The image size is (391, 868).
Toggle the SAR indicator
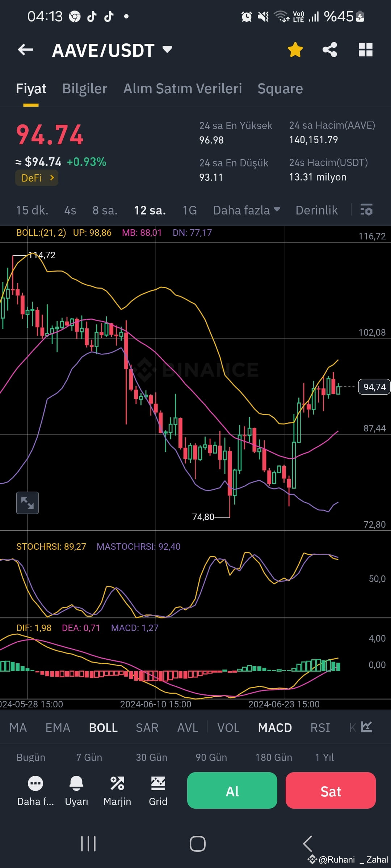[x=147, y=728]
